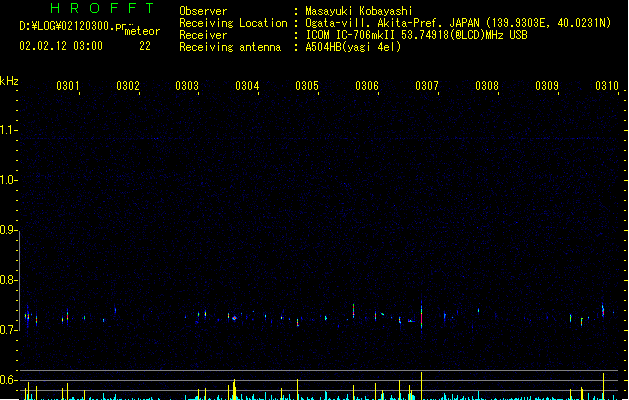
Task: Click the 0303 time marker
Action: 187,86
